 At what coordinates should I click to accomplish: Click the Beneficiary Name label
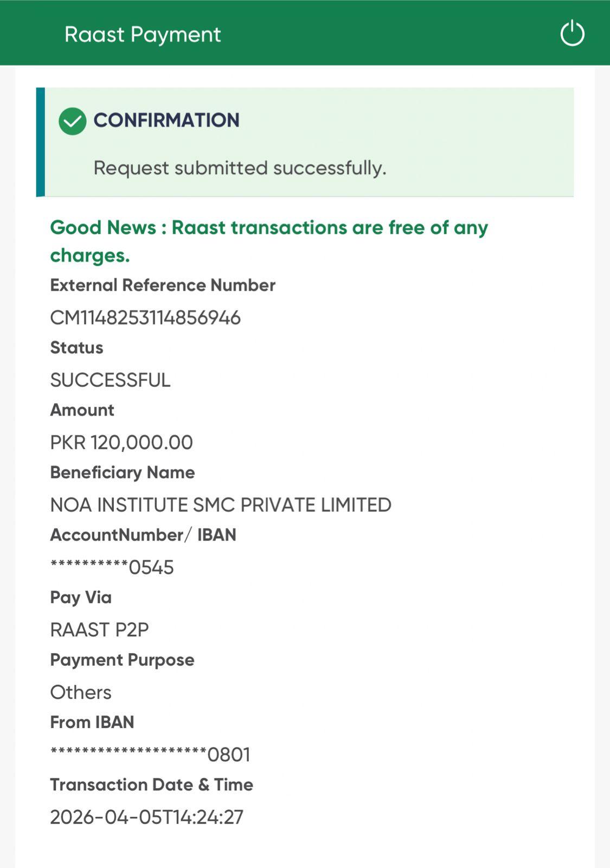coord(122,472)
